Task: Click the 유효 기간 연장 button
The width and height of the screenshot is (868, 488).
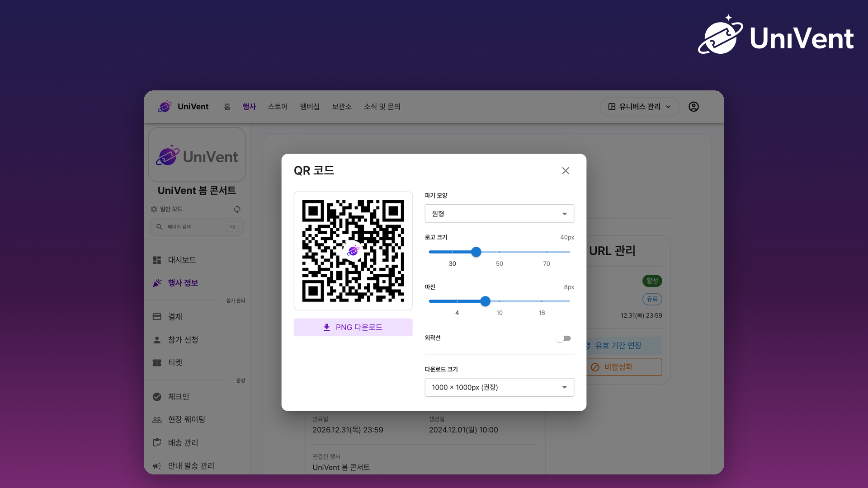Action: click(x=624, y=346)
